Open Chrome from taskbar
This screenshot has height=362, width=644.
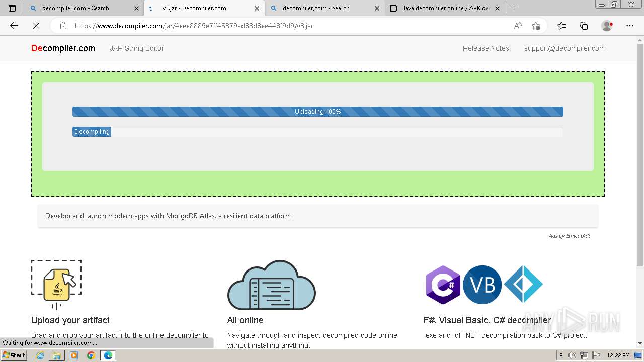point(91,355)
